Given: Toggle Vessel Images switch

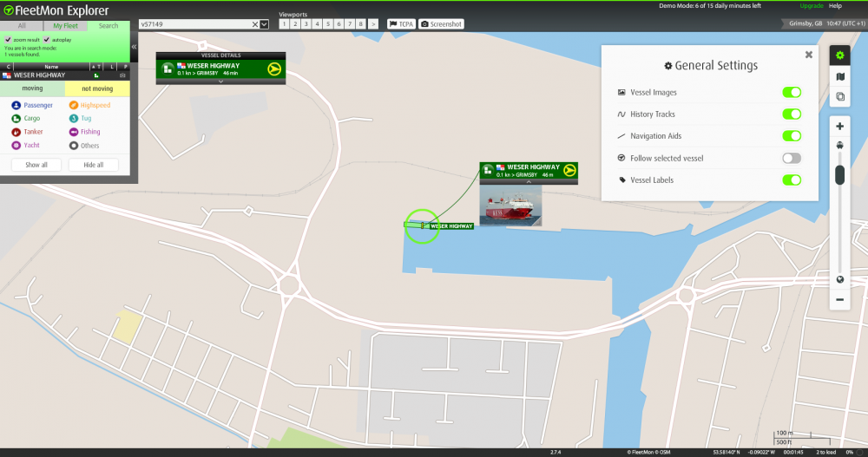Looking at the screenshot, I should [x=792, y=93].
